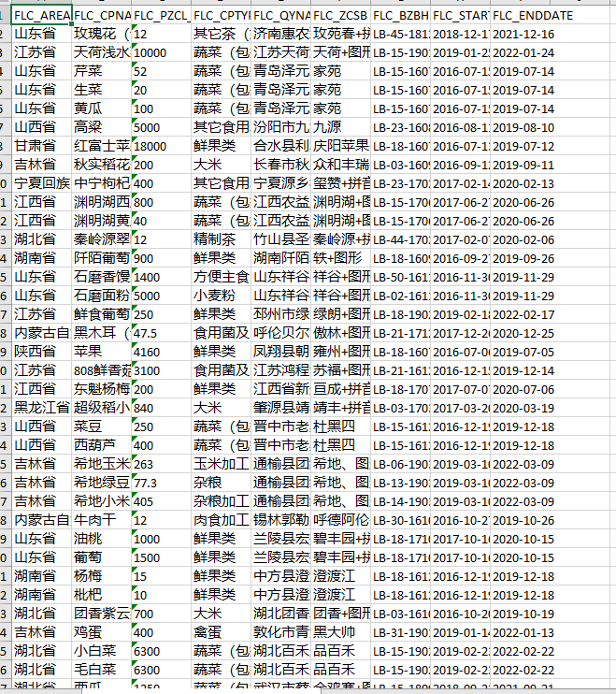Click the 黑大帅 brand cell
Image resolution: width=616 pixels, height=694 pixels.
coord(340,632)
